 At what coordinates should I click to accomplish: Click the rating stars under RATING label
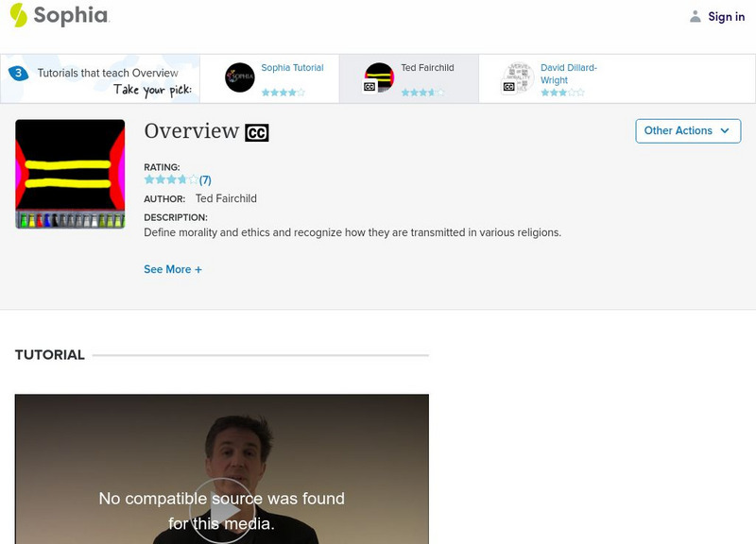171,179
